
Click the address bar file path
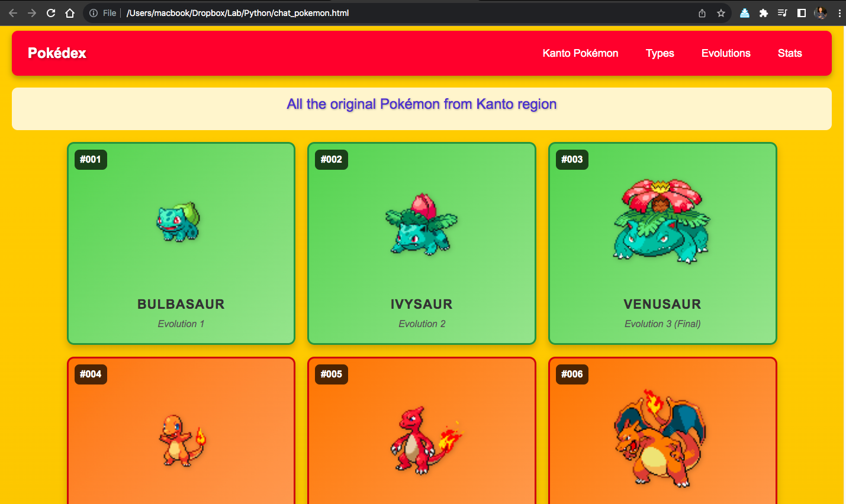pos(237,13)
